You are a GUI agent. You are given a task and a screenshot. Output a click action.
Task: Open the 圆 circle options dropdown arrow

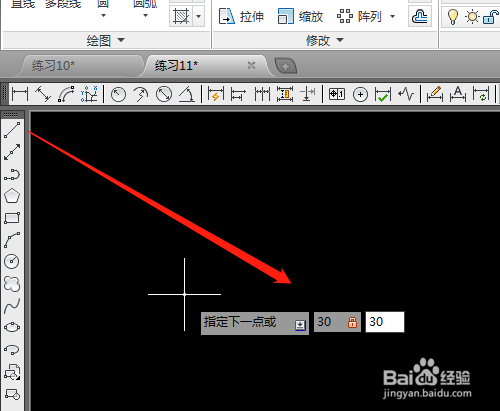(x=103, y=16)
